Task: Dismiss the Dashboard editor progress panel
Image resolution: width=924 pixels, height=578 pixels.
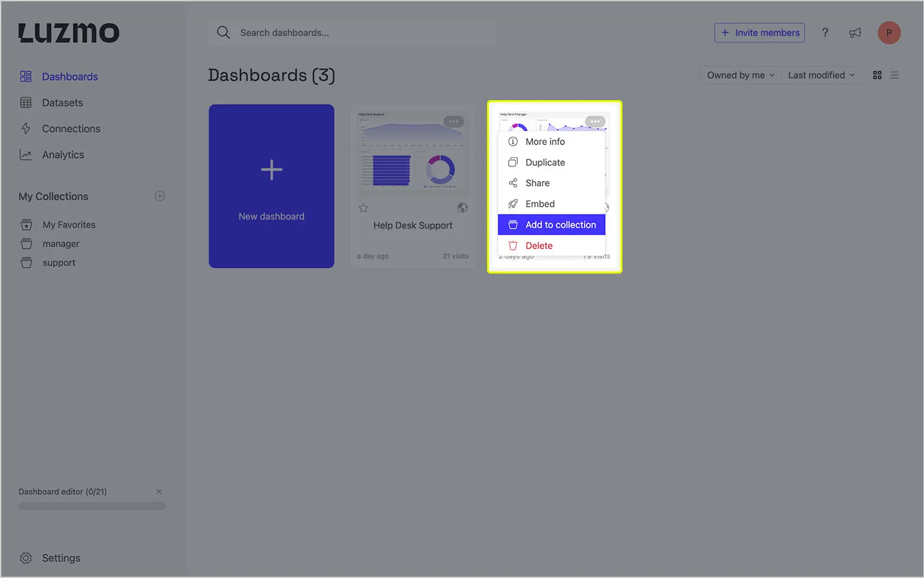Action: tap(159, 491)
